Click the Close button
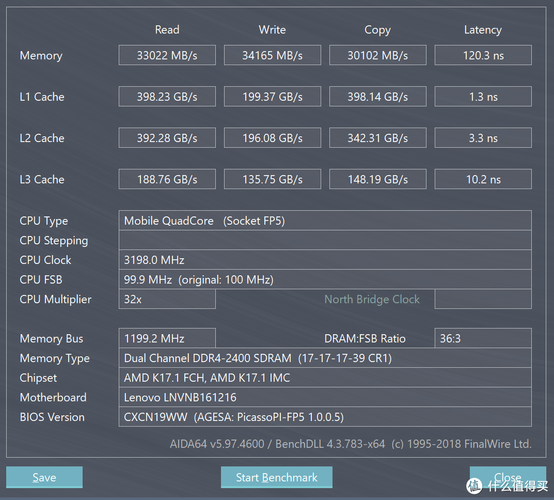This screenshot has height=500, width=554. 508,477
